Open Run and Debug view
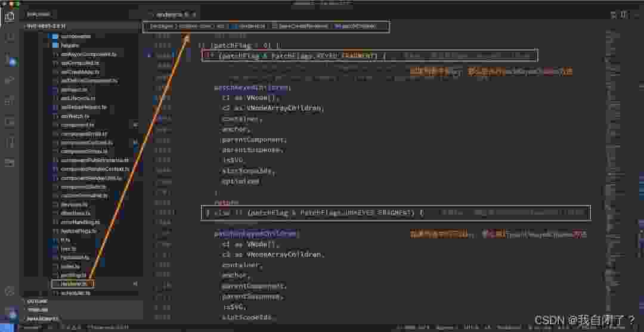The image size is (644, 332). pyautogui.click(x=10, y=80)
